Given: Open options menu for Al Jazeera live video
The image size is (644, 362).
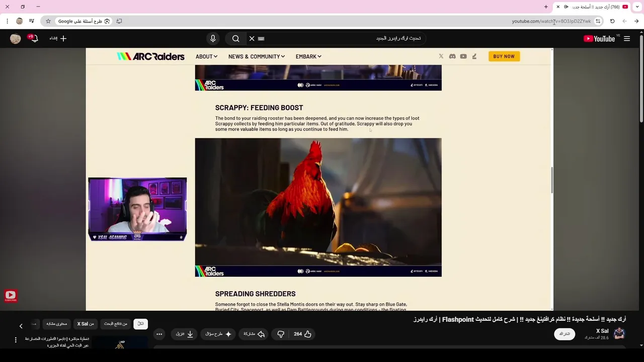Looking at the screenshot, I should coord(16,340).
